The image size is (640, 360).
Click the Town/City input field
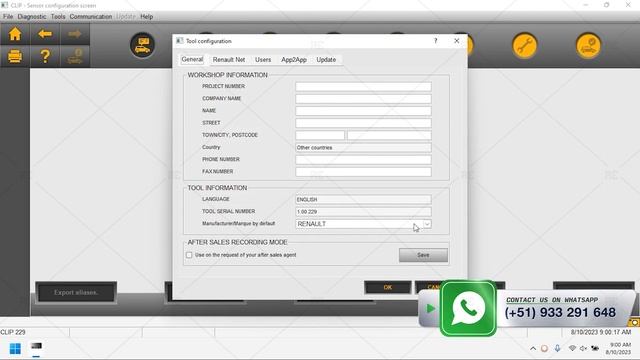pos(320,135)
